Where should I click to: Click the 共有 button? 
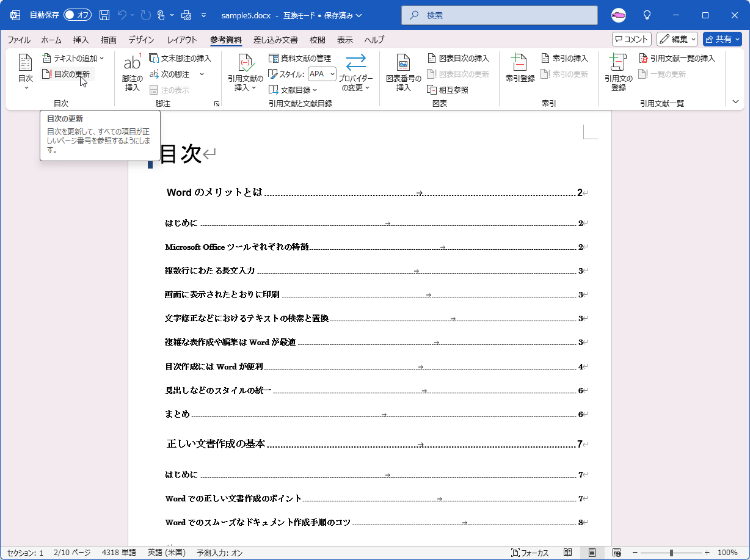coord(721,39)
